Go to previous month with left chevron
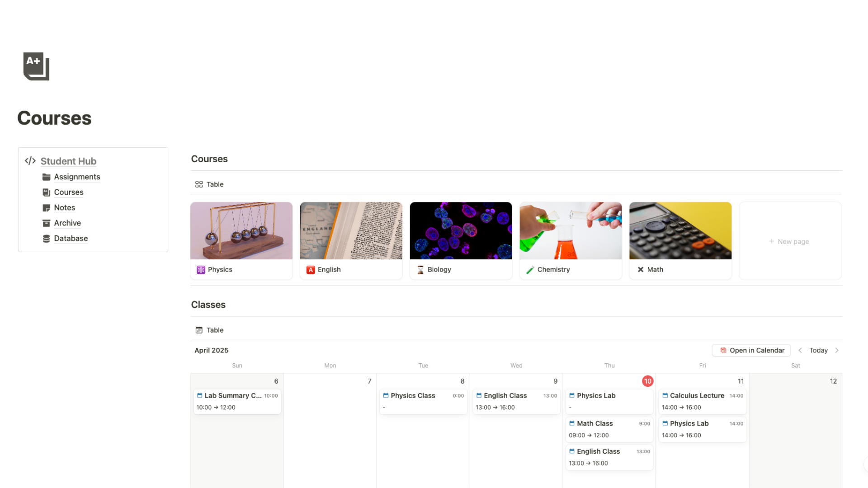 800,350
